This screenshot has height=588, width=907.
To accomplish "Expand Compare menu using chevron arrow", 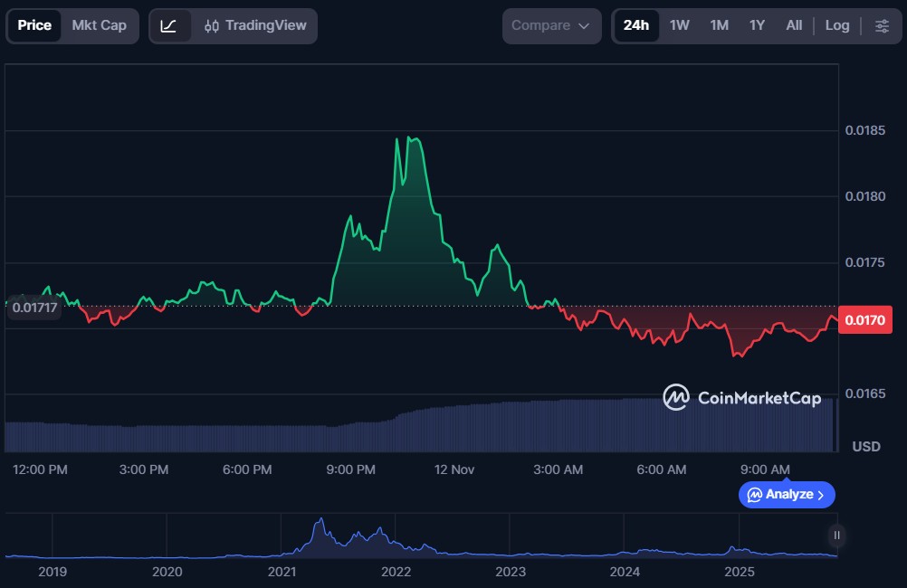I will point(584,26).
